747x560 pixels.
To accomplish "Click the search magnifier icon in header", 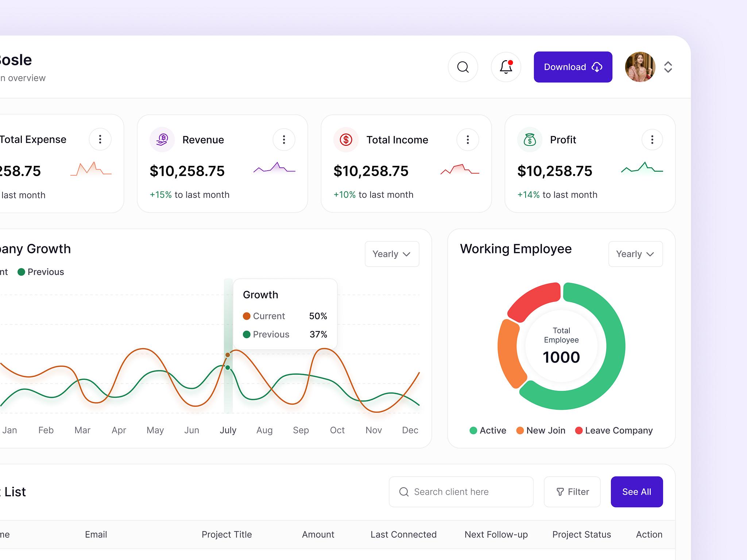I will (463, 67).
